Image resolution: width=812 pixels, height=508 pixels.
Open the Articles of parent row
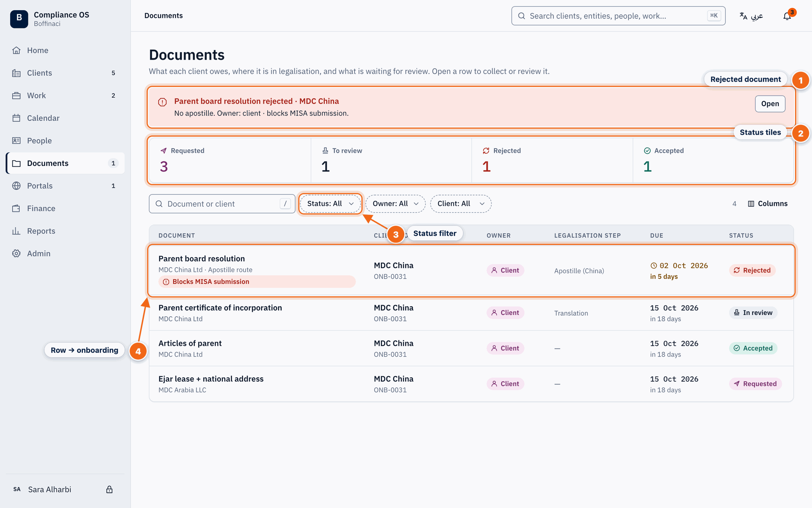coord(471,348)
